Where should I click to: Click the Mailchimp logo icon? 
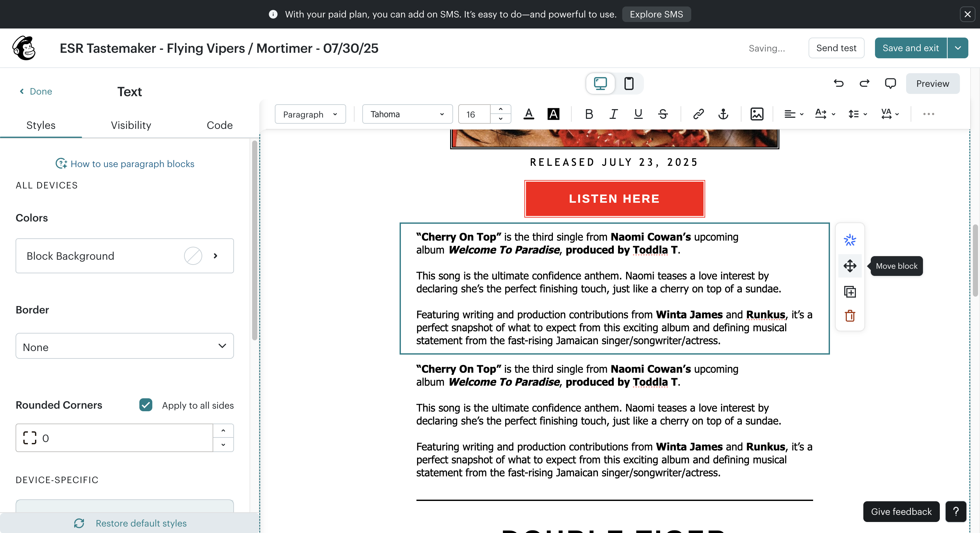[x=24, y=48]
